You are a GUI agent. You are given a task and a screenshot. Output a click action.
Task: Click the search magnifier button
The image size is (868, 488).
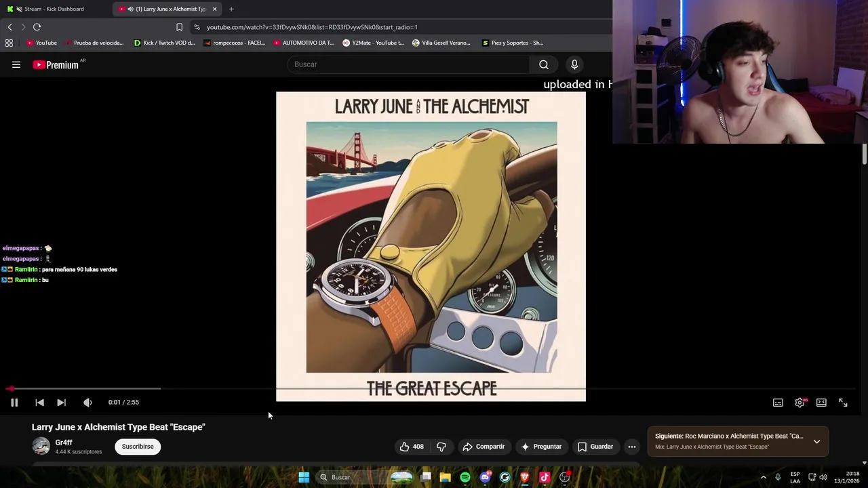pos(544,64)
